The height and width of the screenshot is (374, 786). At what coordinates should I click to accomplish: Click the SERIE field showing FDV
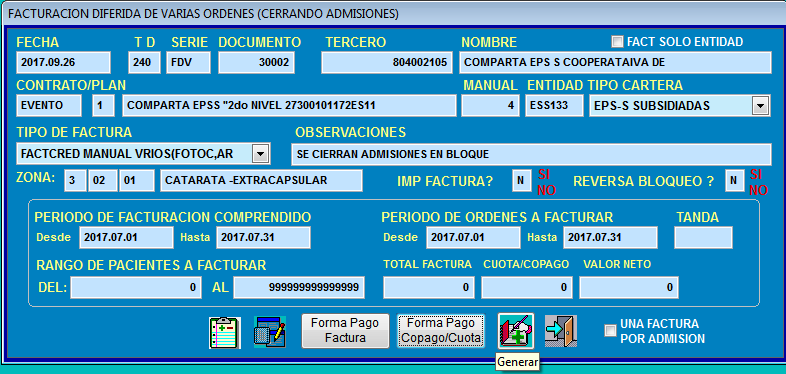188,63
